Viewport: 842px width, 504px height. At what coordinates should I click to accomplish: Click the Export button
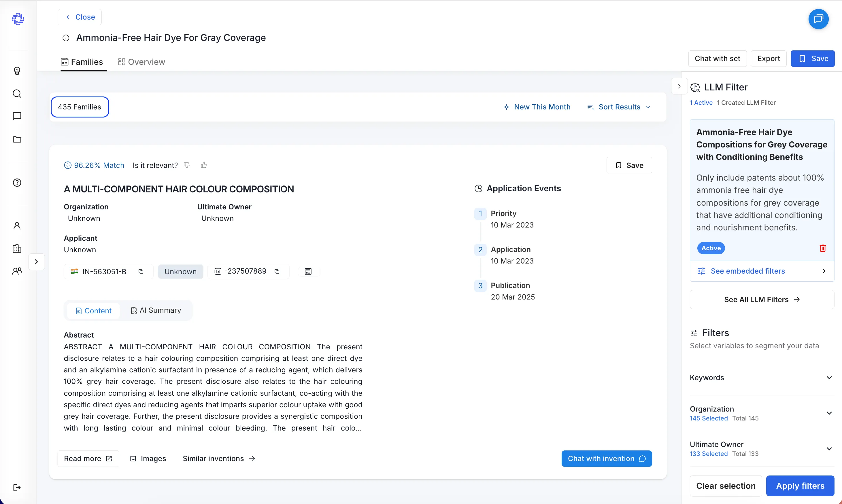pos(768,58)
